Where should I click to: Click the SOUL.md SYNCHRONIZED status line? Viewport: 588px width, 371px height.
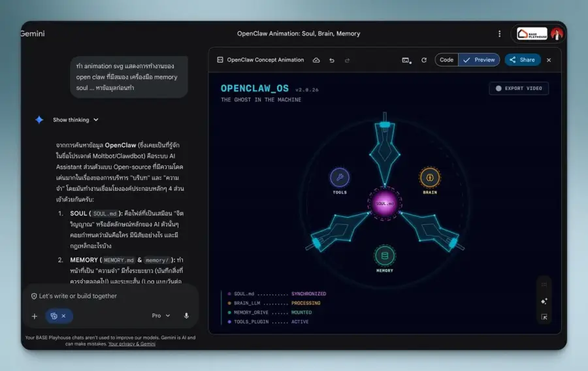pyautogui.click(x=277, y=294)
